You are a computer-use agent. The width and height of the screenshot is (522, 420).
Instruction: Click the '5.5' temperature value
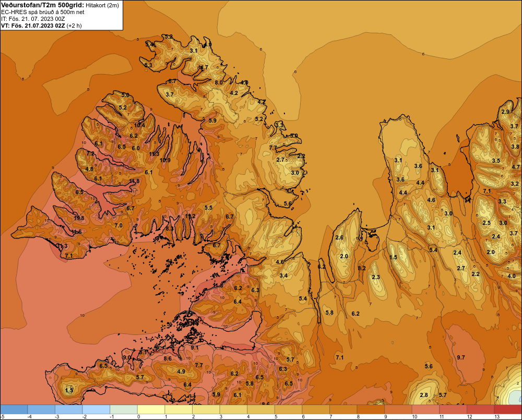(x=208, y=208)
